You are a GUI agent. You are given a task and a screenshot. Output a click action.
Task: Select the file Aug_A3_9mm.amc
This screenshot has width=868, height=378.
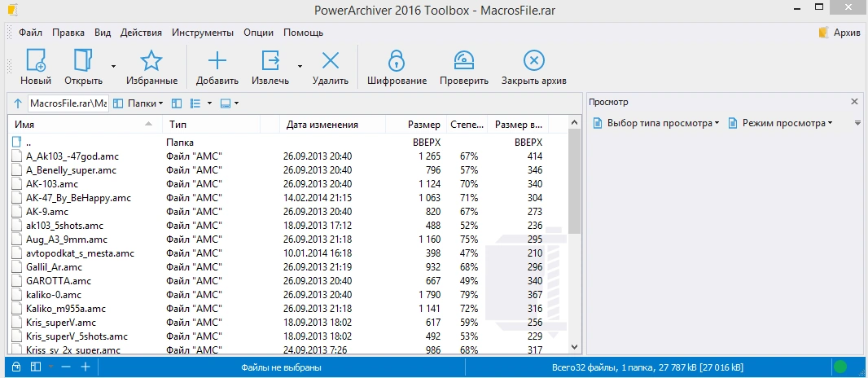point(67,239)
